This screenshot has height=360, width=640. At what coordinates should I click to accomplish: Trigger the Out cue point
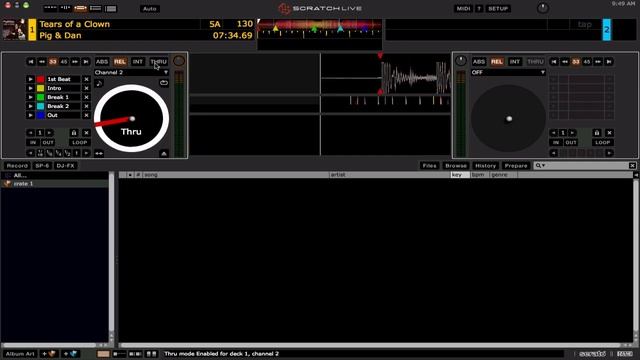click(31, 115)
